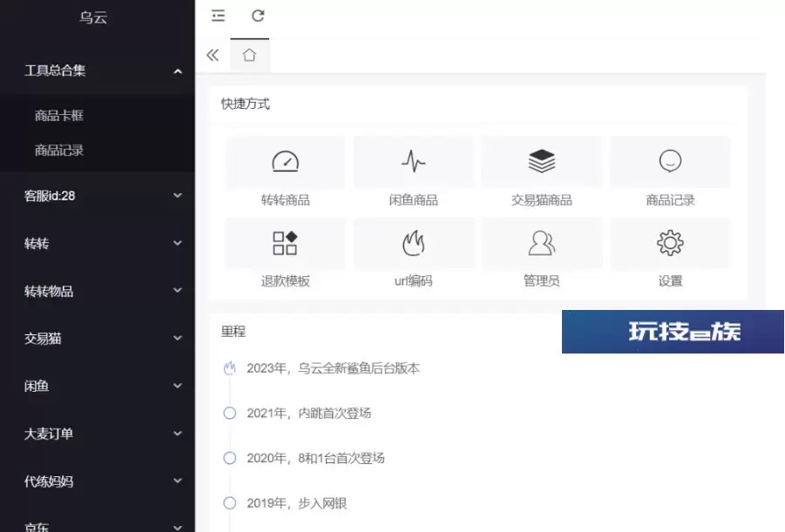Expand the 闲鱼 sidebar menu
Screen dimensions: 785x532
click(x=97, y=386)
